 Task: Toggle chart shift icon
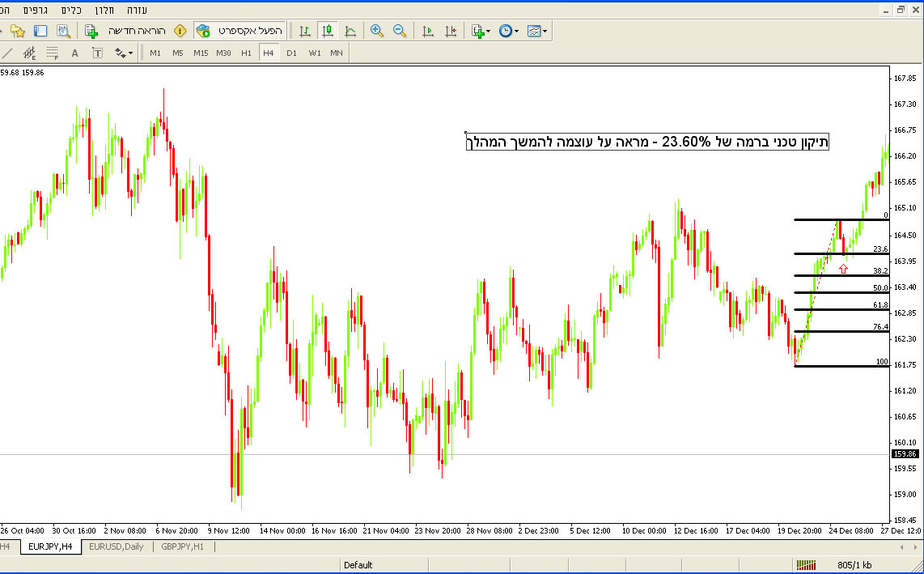[451, 31]
